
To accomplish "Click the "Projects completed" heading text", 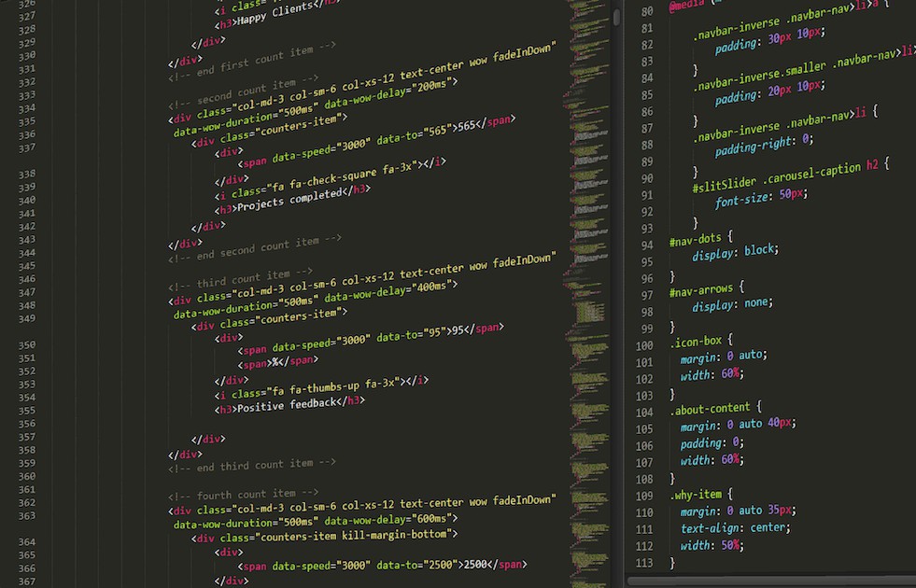I will [x=289, y=201].
